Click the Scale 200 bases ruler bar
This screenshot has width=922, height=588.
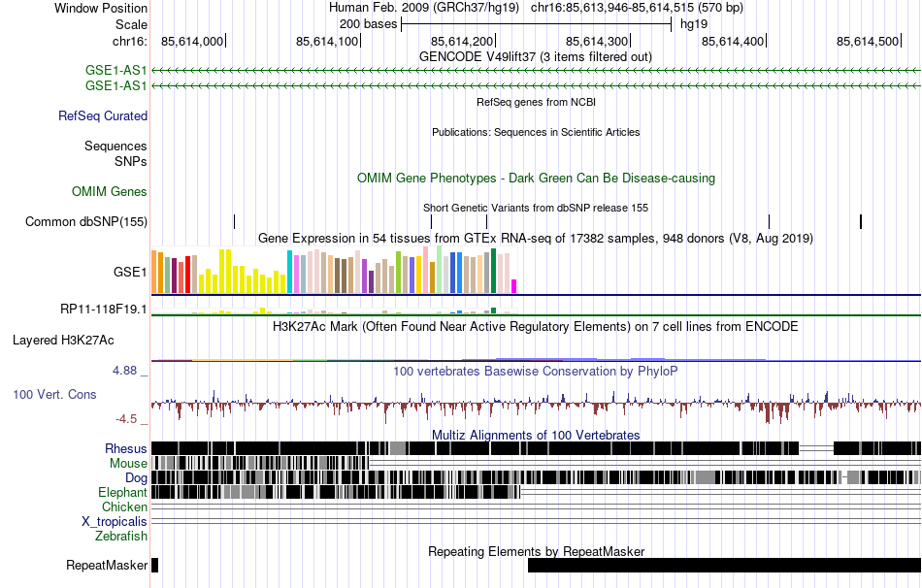[537, 24]
